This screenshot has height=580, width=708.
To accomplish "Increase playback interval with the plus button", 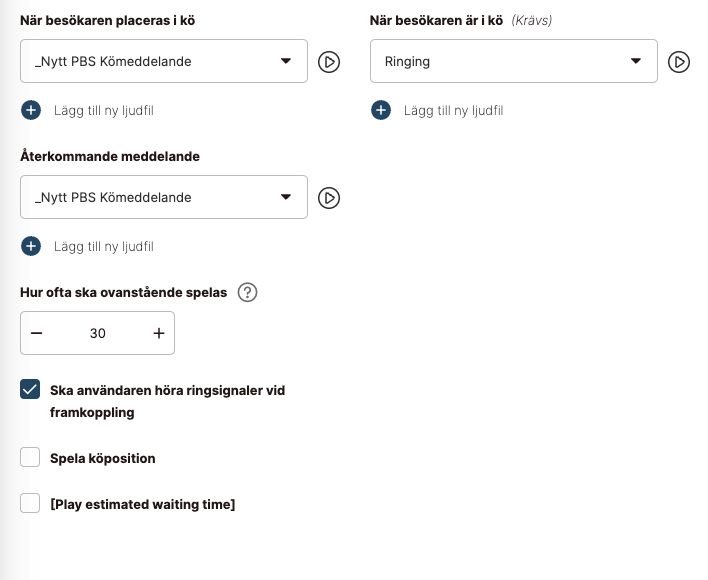I will [x=158, y=333].
